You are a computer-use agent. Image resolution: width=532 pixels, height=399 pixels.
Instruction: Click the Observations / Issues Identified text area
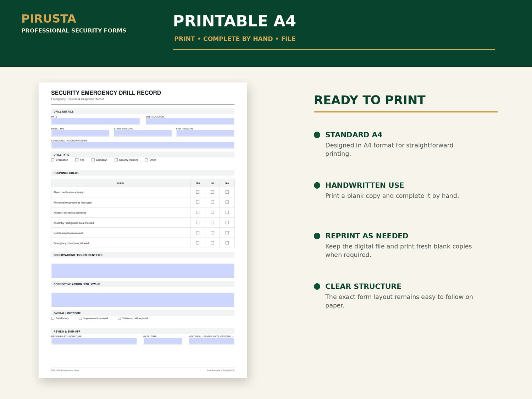click(x=143, y=271)
